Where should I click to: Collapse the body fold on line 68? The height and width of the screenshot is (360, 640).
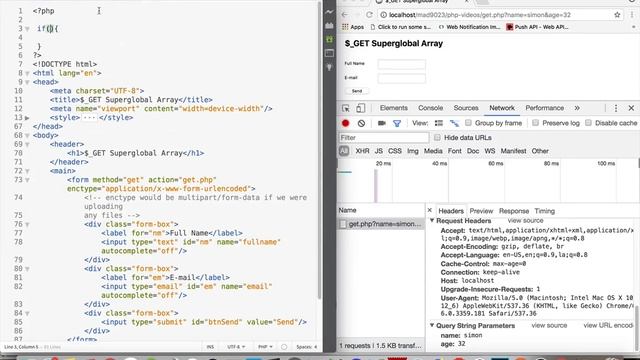point(27,136)
